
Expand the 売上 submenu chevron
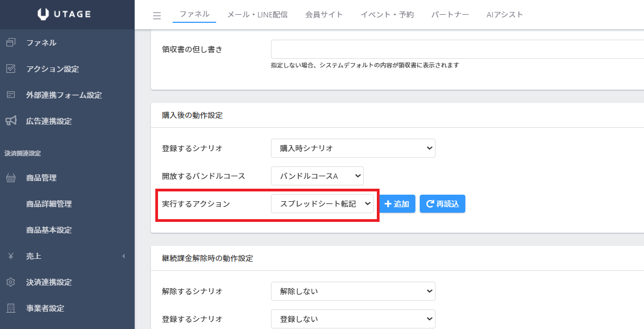click(124, 256)
